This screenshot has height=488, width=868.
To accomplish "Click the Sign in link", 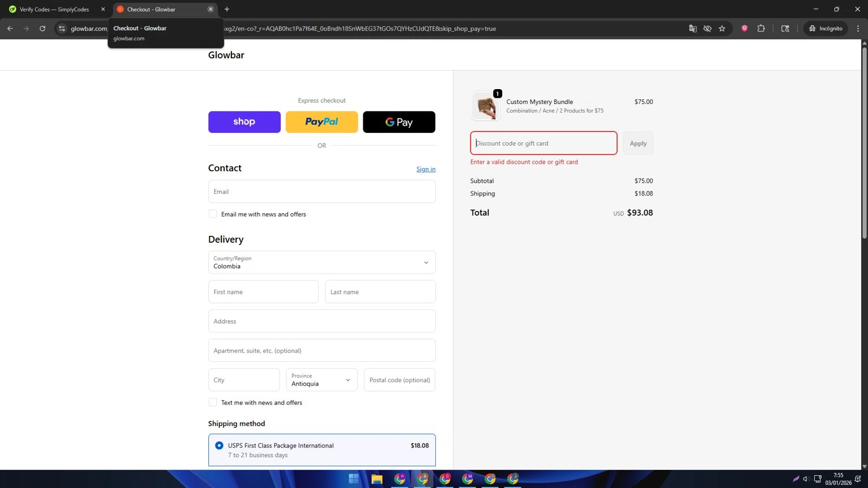I will (x=426, y=169).
